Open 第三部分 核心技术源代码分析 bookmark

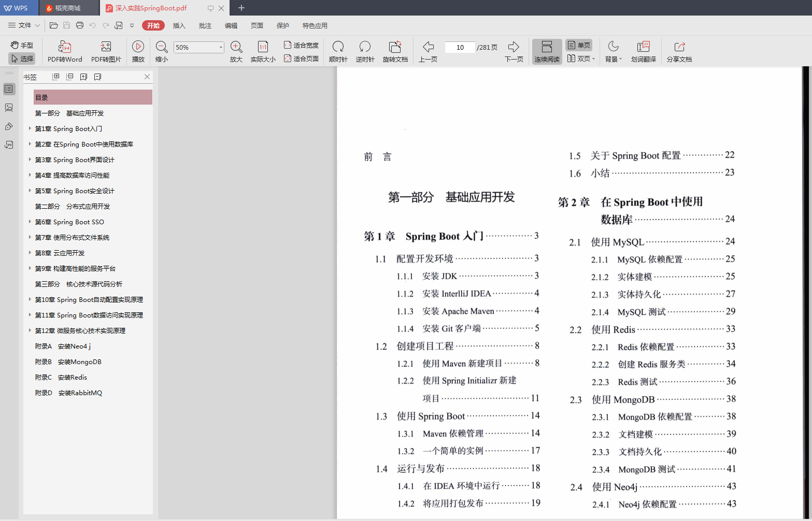(79, 284)
